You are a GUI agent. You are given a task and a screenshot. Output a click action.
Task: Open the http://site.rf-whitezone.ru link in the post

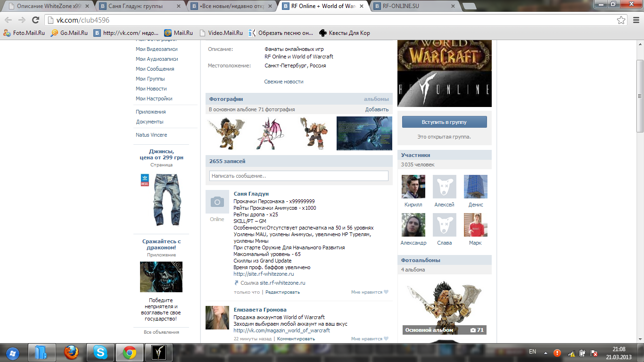(x=264, y=274)
